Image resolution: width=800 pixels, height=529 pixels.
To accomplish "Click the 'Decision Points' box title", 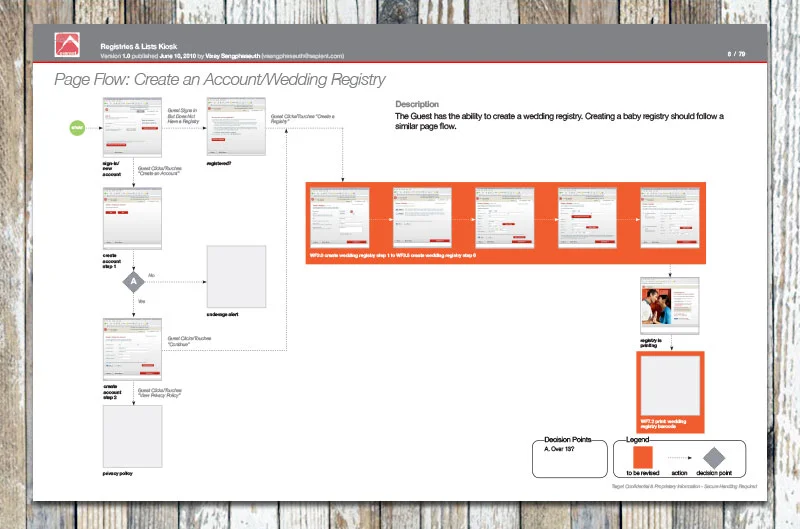I will click(x=568, y=439).
